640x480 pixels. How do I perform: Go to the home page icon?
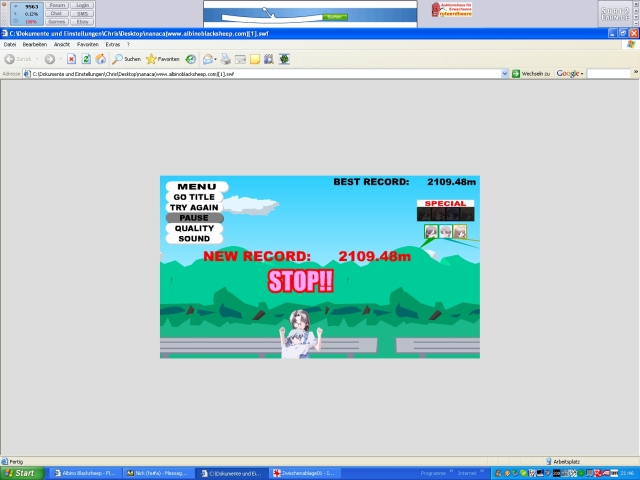100,59
